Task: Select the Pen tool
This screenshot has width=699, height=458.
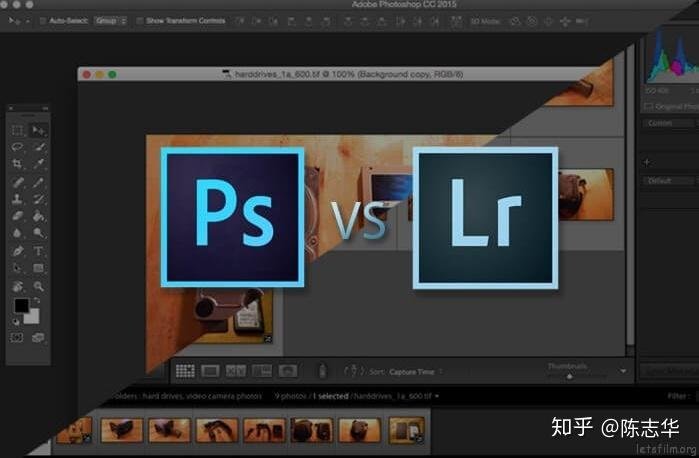Action: pyautogui.click(x=17, y=251)
